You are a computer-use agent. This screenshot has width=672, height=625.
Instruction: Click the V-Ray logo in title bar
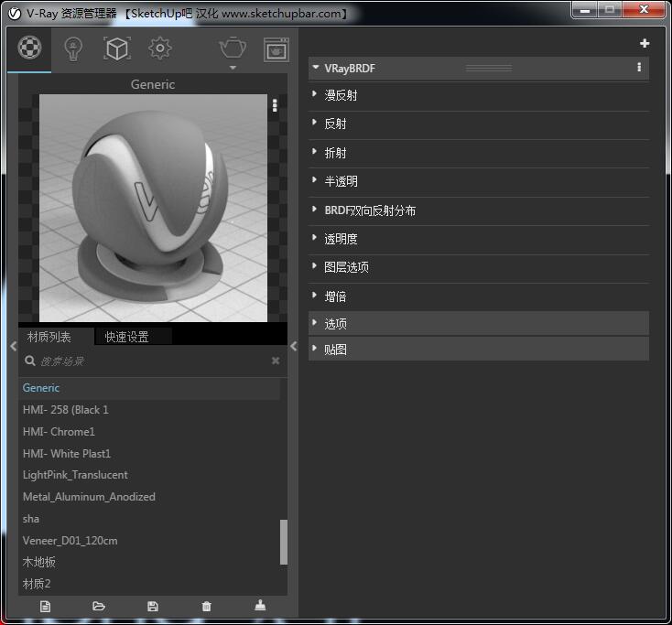click(15, 14)
